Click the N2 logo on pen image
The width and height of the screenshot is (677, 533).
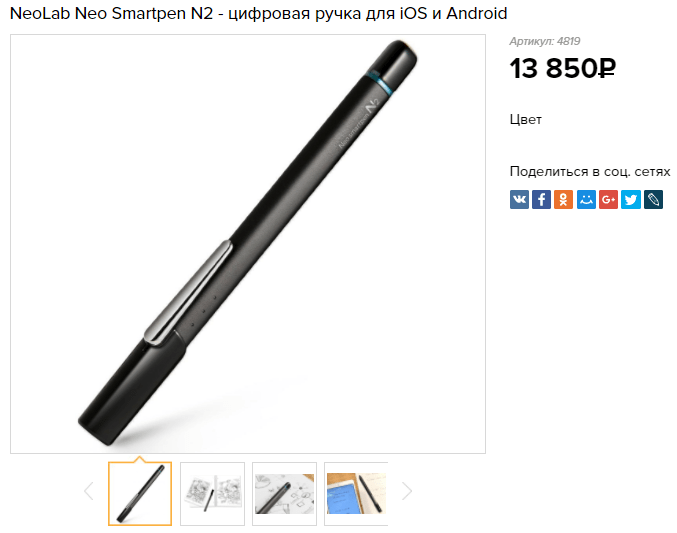pyautogui.click(x=372, y=105)
